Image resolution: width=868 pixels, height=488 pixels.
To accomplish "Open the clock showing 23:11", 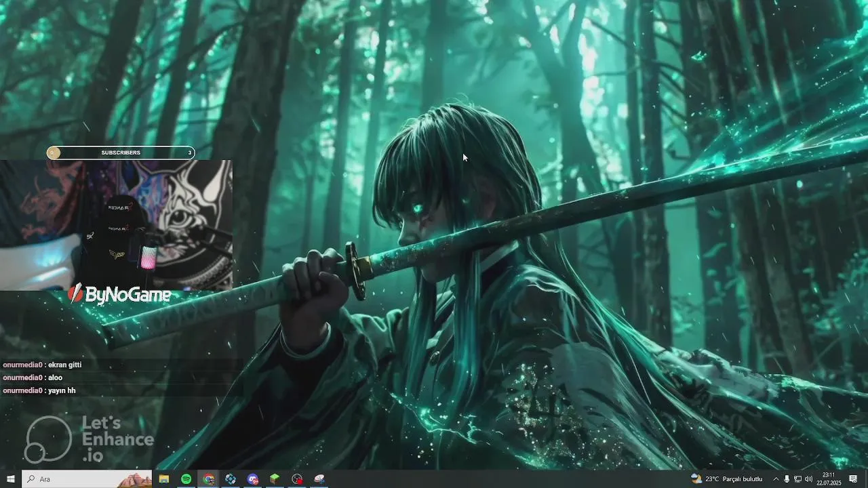I will coord(829,479).
